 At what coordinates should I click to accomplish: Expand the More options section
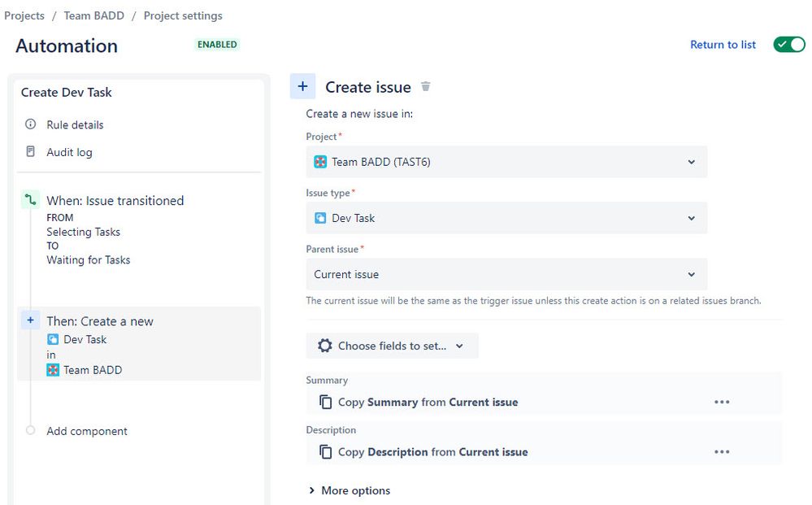350,490
